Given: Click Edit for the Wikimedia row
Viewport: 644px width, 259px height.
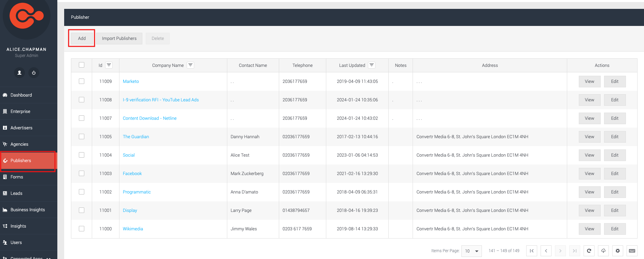Looking at the screenshot, I should coord(615,229).
